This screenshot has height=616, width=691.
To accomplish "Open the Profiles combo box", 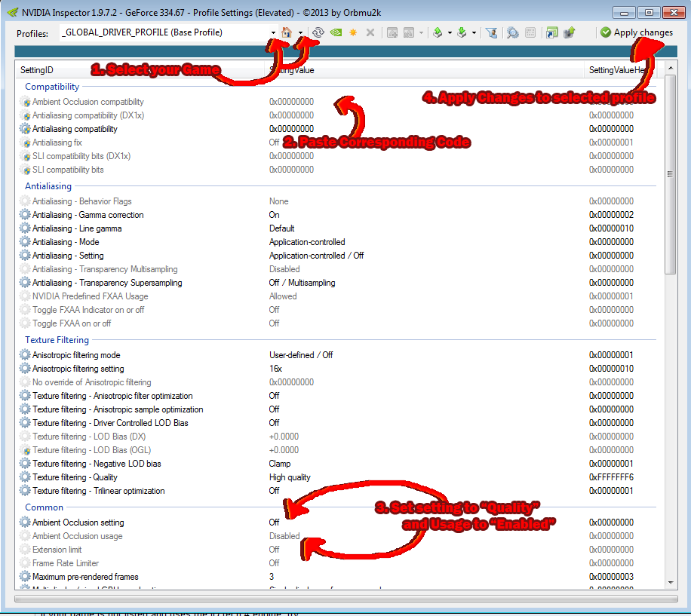I will point(273,32).
